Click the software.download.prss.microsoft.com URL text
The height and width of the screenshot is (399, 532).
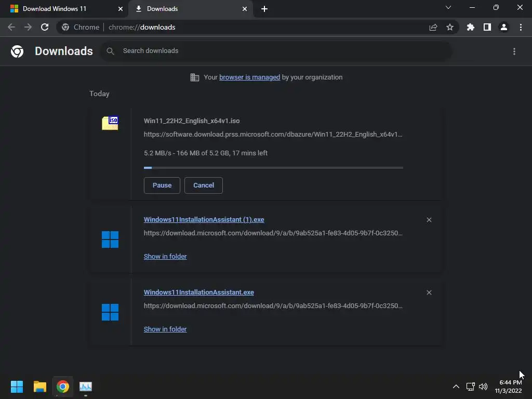pyautogui.click(x=273, y=135)
